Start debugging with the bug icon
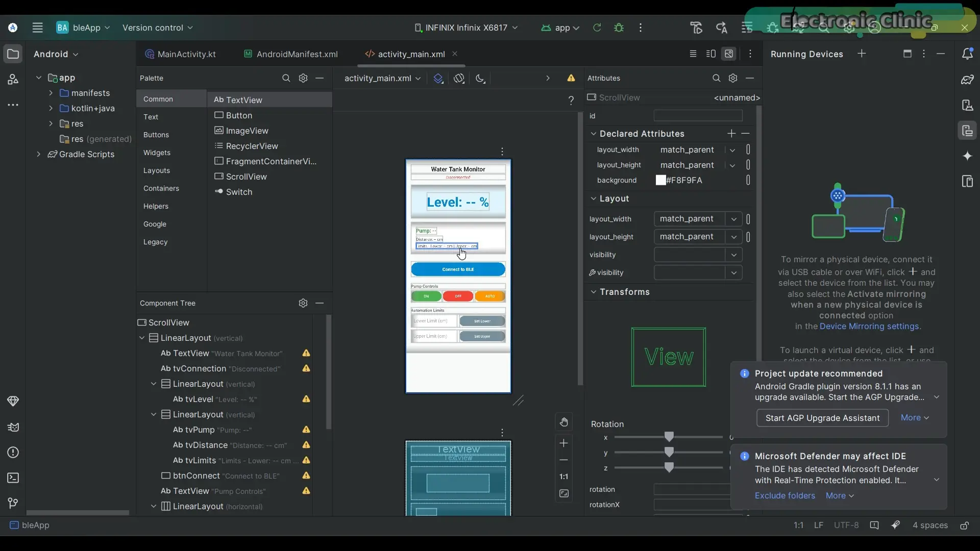The width and height of the screenshot is (980, 551). click(x=619, y=28)
